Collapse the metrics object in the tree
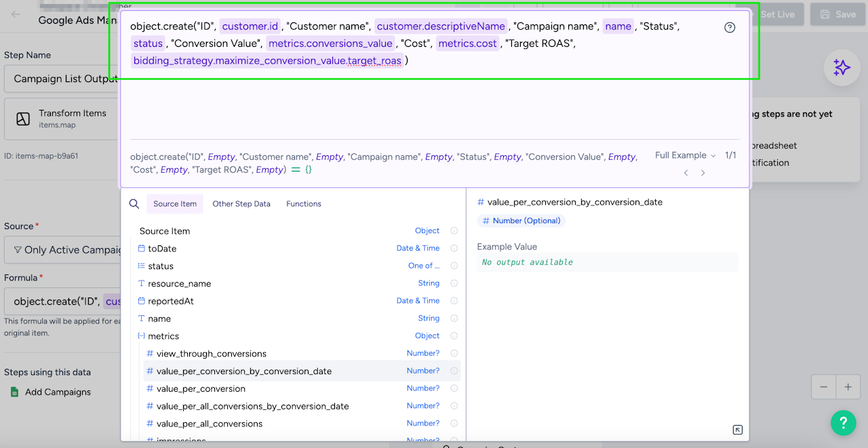 click(x=141, y=336)
